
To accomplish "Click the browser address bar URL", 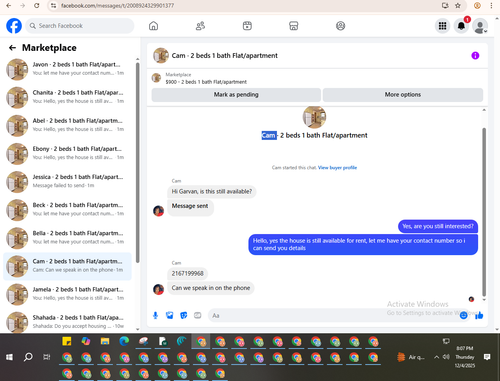I will click(x=117, y=6).
